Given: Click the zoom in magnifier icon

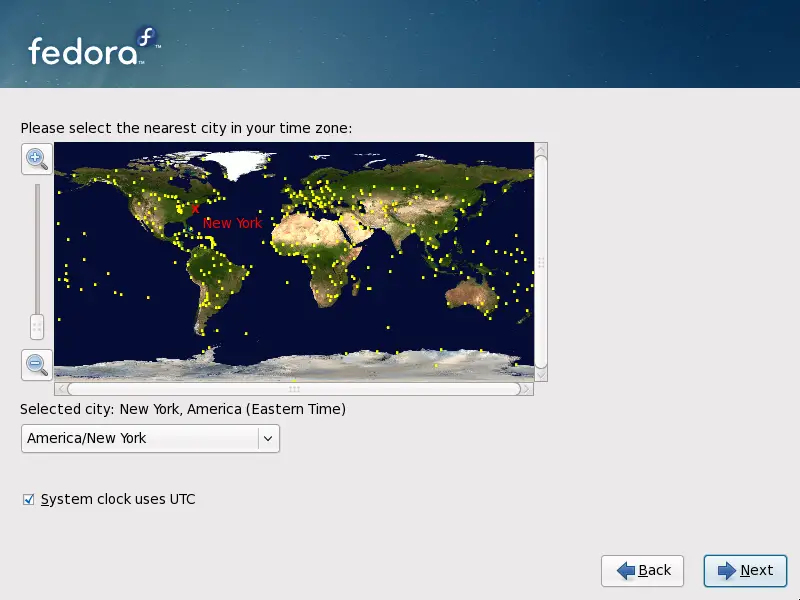Looking at the screenshot, I should pyautogui.click(x=36, y=159).
